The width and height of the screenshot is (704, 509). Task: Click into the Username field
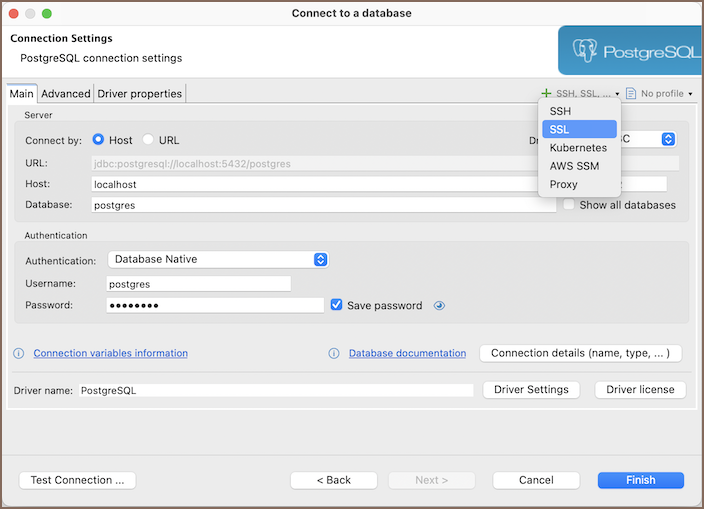[198, 283]
